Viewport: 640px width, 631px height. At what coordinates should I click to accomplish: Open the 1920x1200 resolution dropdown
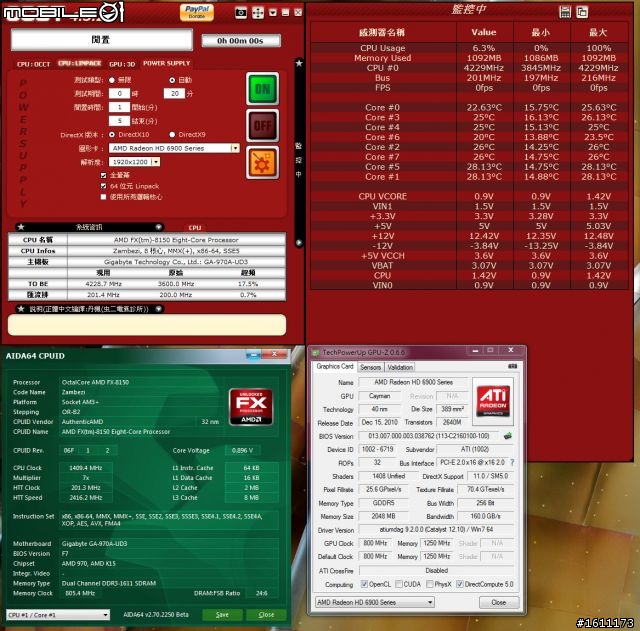[134, 162]
